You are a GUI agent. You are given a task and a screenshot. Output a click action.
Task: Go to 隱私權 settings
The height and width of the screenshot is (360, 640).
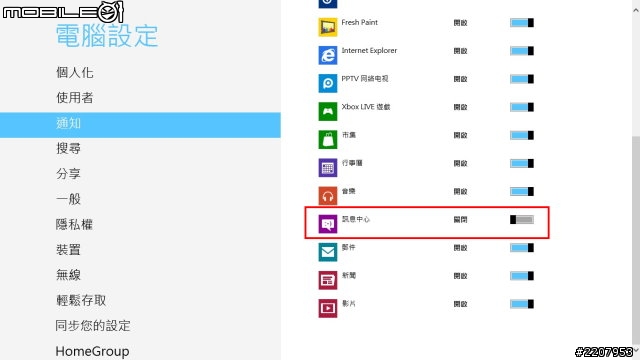point(74,224)
